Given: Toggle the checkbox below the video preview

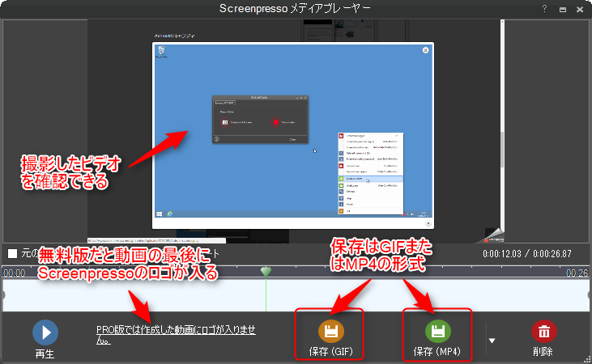Looking at the screenshot, I should pyautogui.click(x=12, y=253).
